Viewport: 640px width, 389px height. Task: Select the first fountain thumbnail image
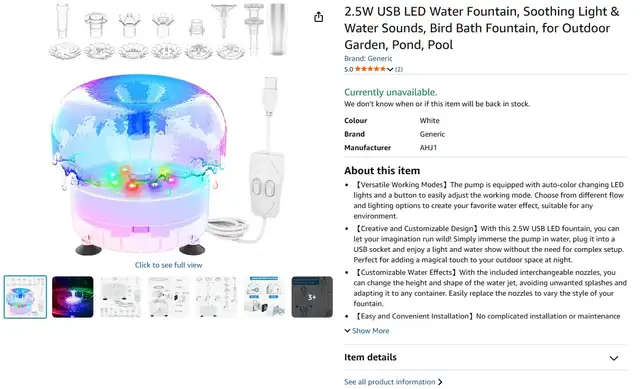pos(25,297)
